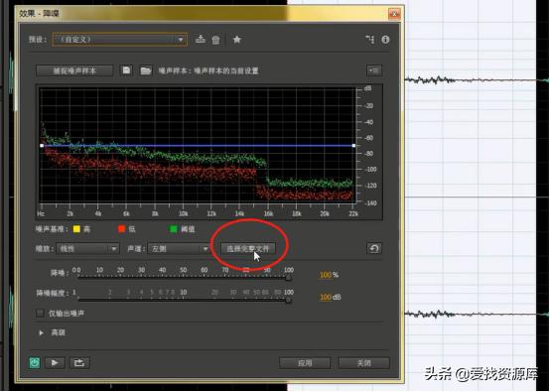Load a noise print from folder icon
This screenshot has height=392, width=550.
[146, 70]
